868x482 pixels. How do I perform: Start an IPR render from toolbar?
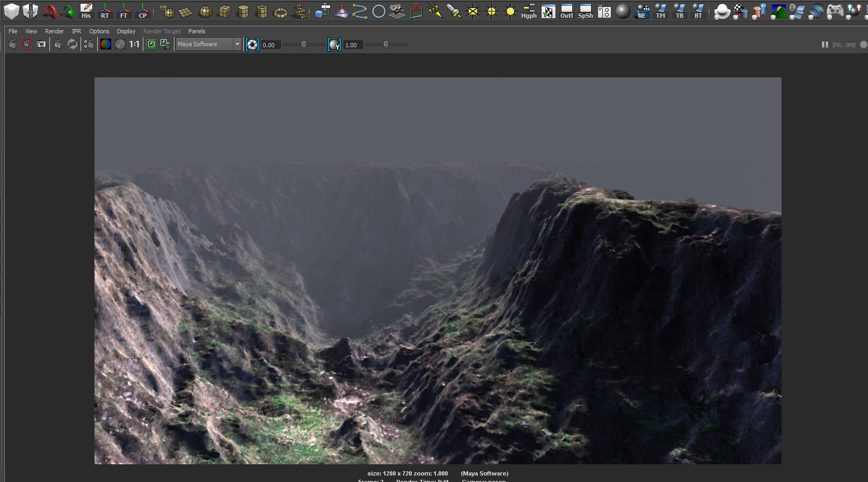(58, 45)
